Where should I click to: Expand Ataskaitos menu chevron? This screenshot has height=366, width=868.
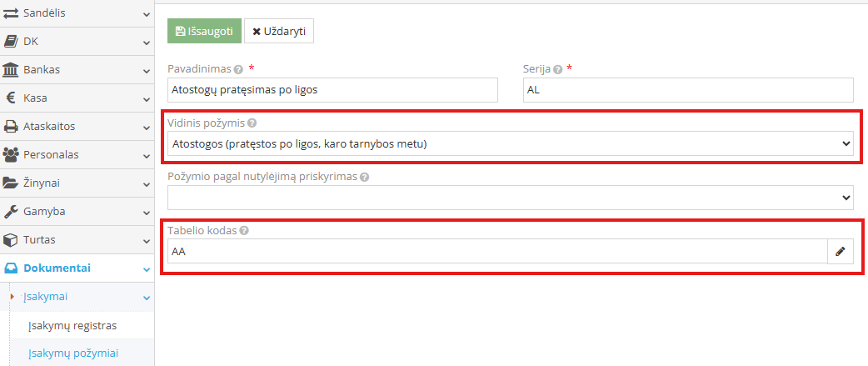[146, 128]
